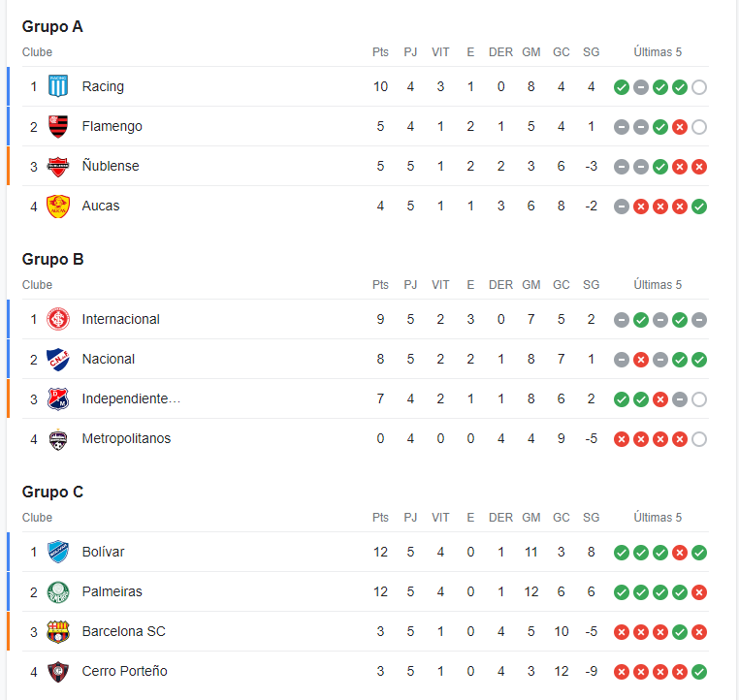Click the Racing club crest icon
Viewport: 739px width, 700px height.
coord(58,86)
